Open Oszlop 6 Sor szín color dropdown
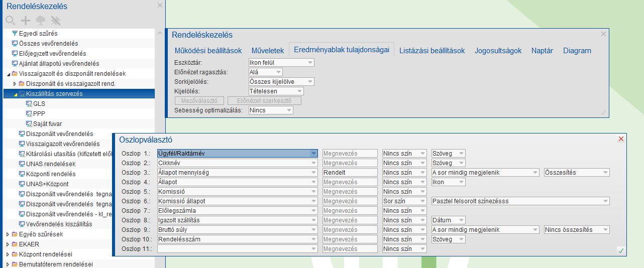 coord(404,201)
